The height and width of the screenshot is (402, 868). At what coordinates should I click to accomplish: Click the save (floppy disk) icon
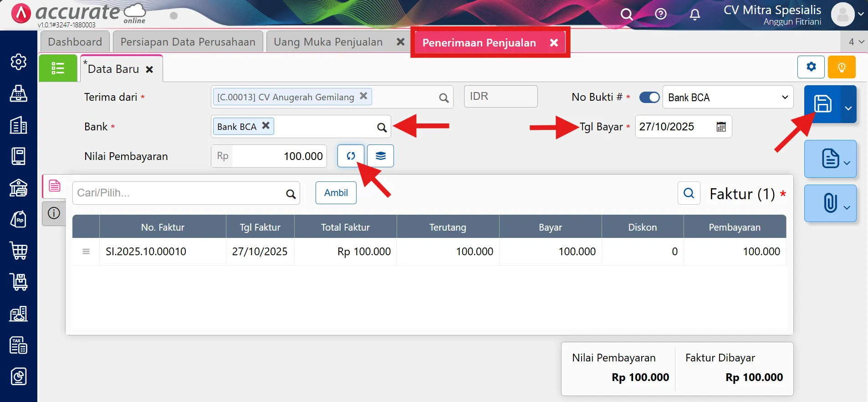pos(822,104)
